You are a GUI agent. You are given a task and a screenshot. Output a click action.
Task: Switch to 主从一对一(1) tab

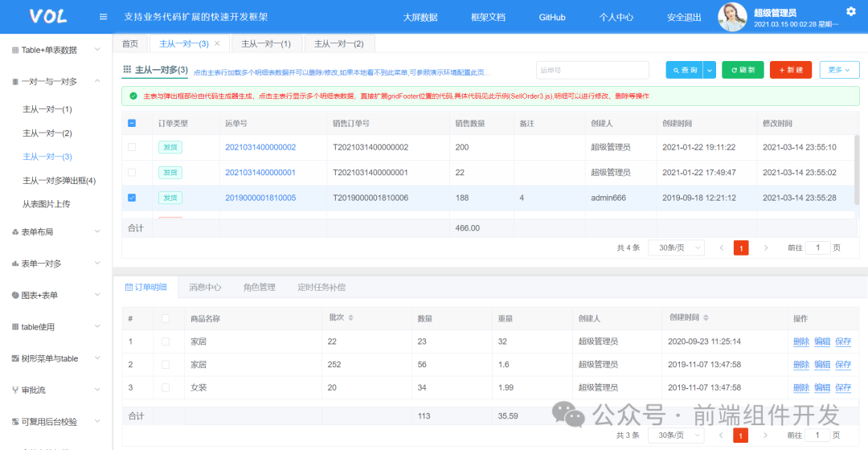(266, 43)
